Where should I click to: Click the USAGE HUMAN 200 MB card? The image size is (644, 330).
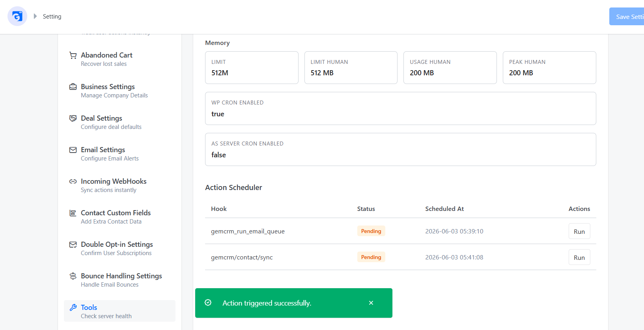click(x=450, y=67)
